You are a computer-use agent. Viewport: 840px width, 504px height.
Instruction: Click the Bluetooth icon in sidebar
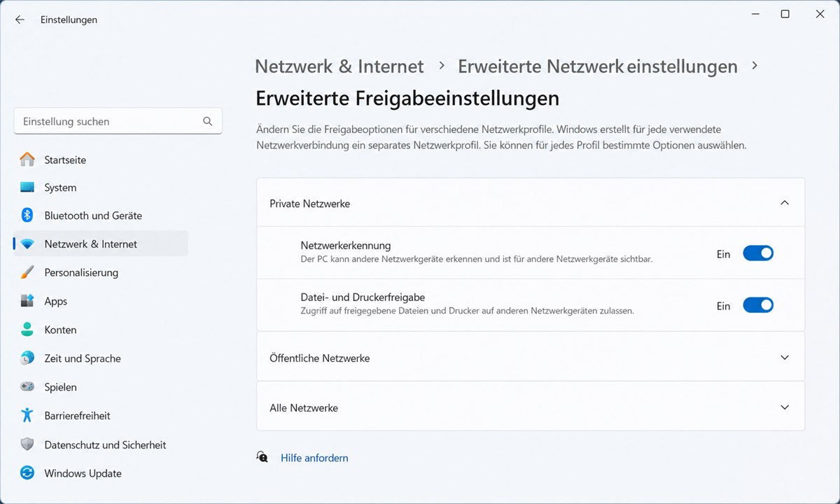pos(27,216)
